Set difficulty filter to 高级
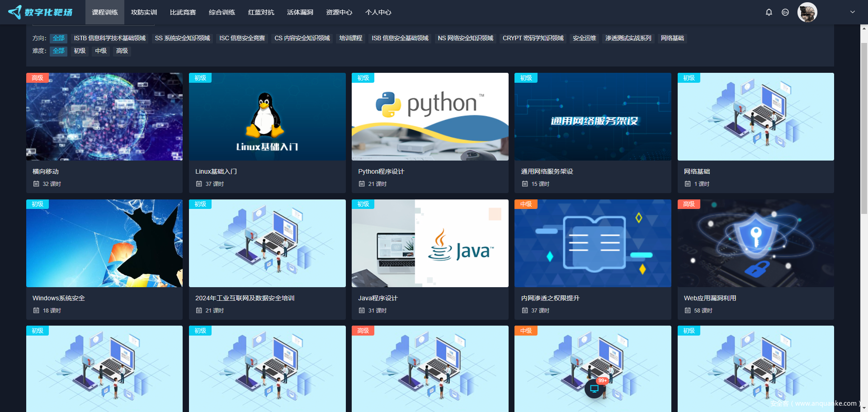The height and width of the screenshot is (412, 868). pyautogui.click(x=122, y=51)
